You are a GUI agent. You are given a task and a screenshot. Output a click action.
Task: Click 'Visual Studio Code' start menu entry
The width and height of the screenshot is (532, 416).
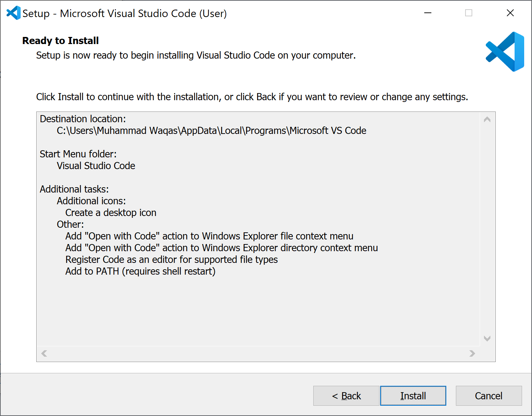tap(96, 166)
